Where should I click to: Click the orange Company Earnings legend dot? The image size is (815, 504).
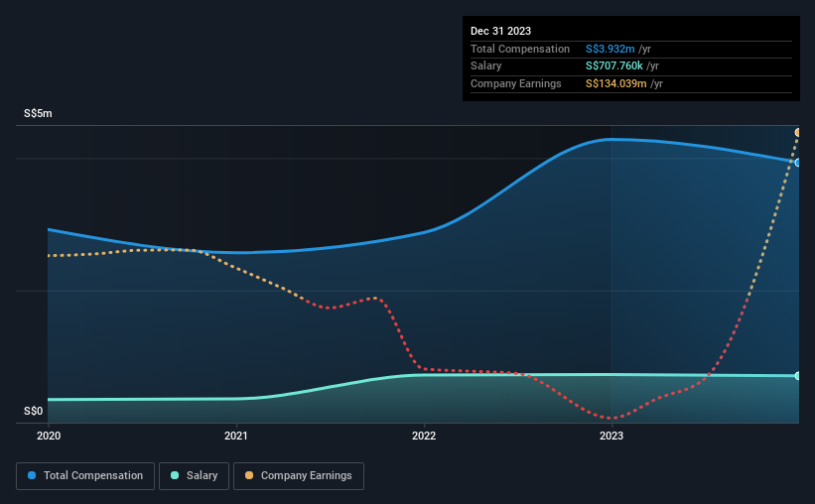249,475
